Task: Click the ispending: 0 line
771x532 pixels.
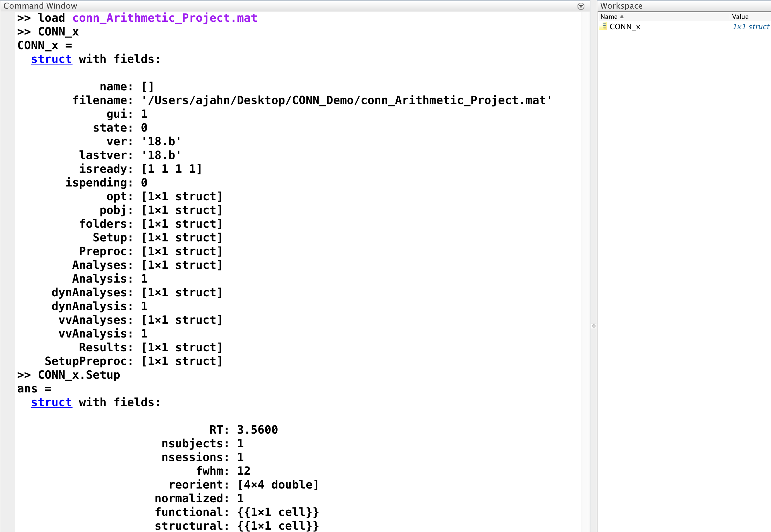Action: (106, 183)
